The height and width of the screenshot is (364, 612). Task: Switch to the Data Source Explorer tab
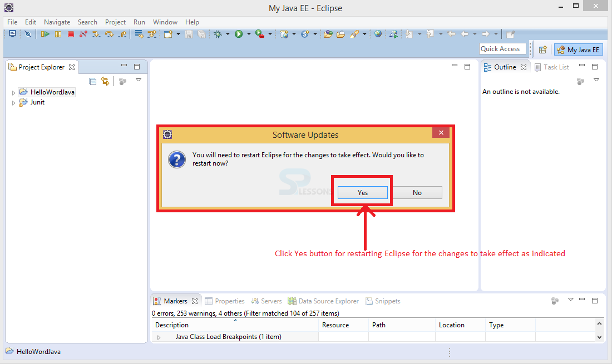(323, 301)
